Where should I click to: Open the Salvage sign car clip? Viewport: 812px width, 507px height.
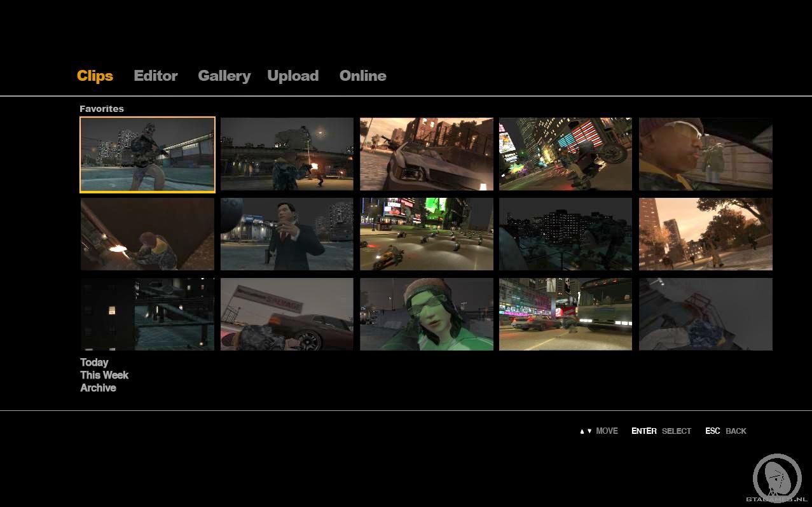[x=287, y=314]
